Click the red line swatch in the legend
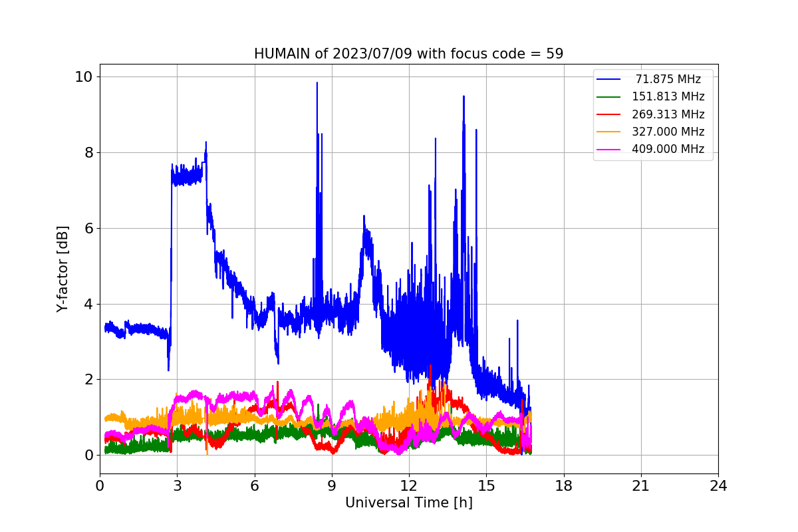 tap(608, 114)
